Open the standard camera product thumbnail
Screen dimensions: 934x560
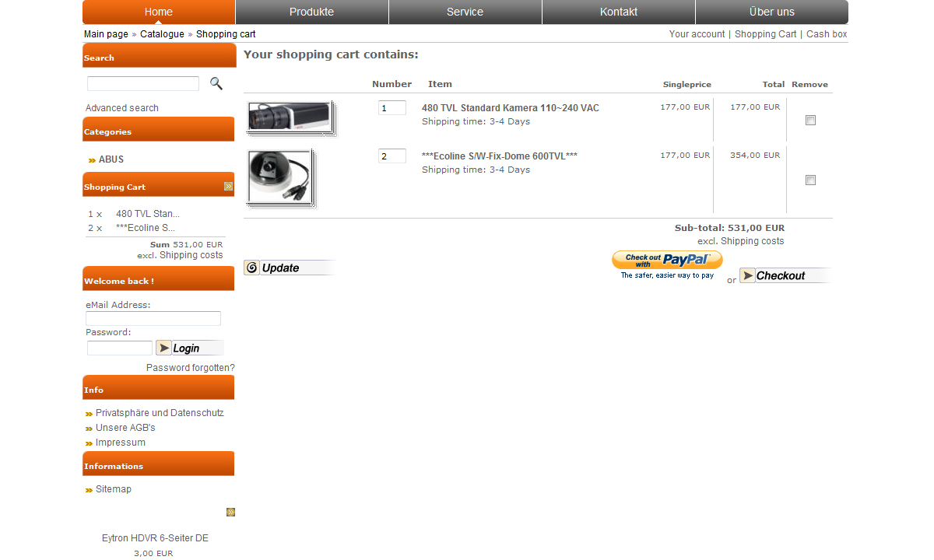290,117
